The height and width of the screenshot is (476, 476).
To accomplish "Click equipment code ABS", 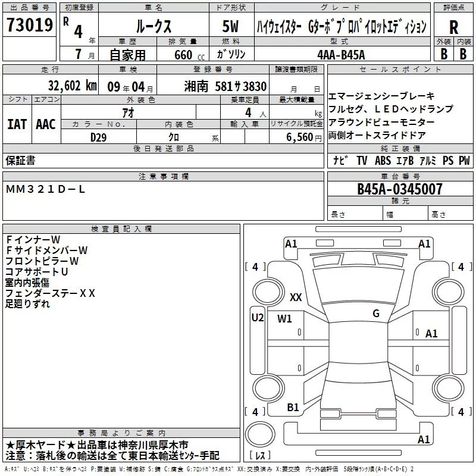I will pos(383,160).
